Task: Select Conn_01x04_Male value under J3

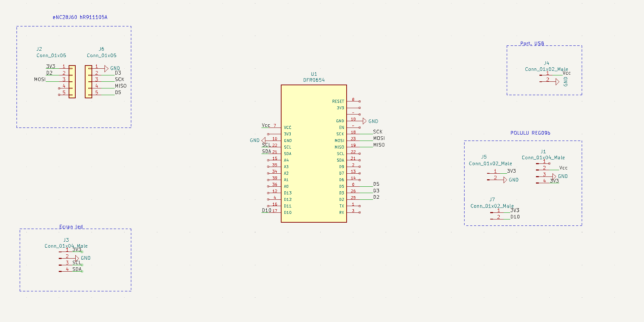Action: point(66,246)
